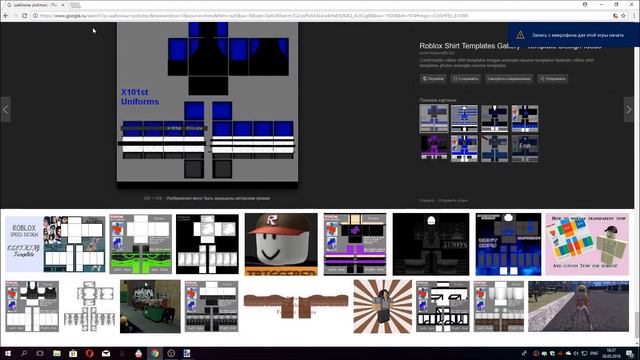Open the green-striped shirt template thumbnail

(x=140, y=244)
